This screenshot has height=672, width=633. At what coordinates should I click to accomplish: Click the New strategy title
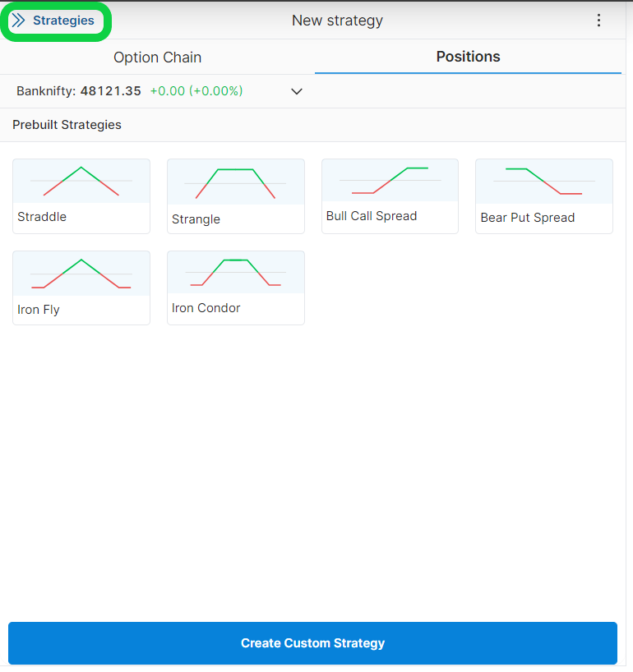click(337, 21)
